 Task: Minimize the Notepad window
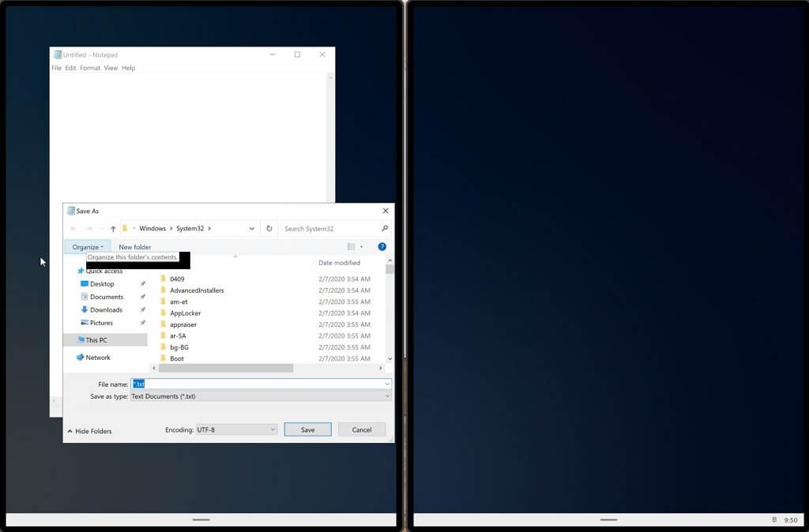click(x=273, y=54)
